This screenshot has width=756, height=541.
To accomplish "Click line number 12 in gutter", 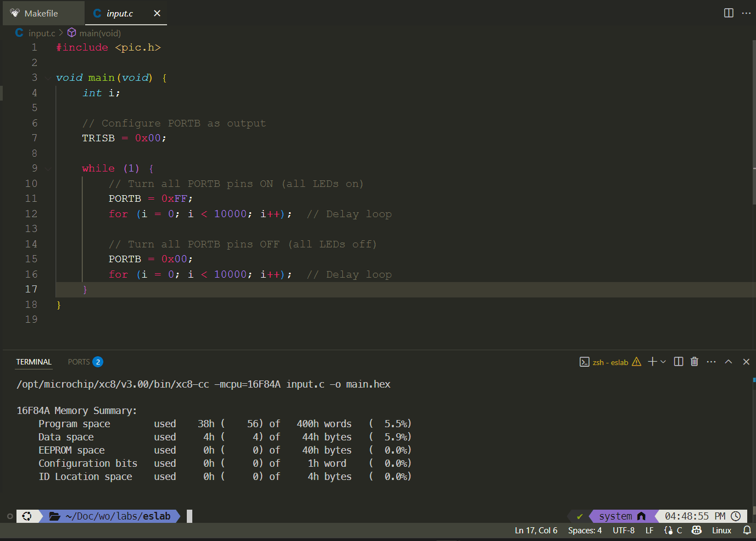I will tap(31, 214).
